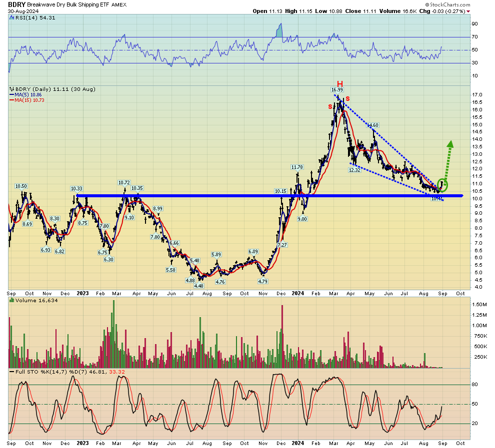
Task: Click the thick blue horizontal support line
Action: (250, 196)
